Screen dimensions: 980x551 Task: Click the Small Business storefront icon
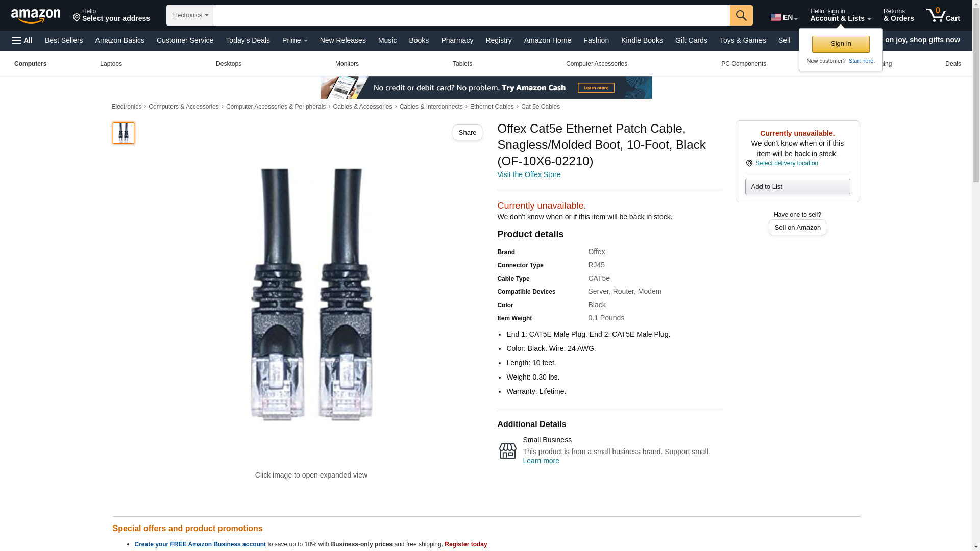507,450
